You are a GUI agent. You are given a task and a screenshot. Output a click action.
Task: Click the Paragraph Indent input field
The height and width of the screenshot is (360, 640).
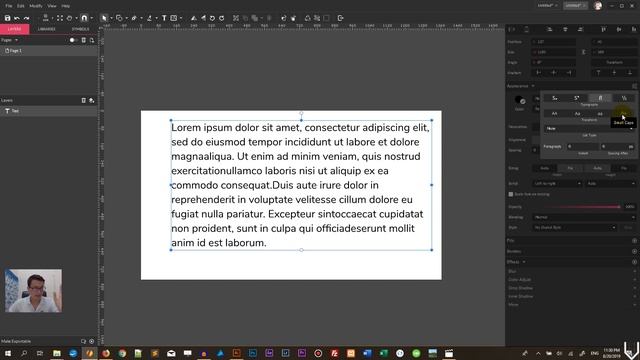583,146
